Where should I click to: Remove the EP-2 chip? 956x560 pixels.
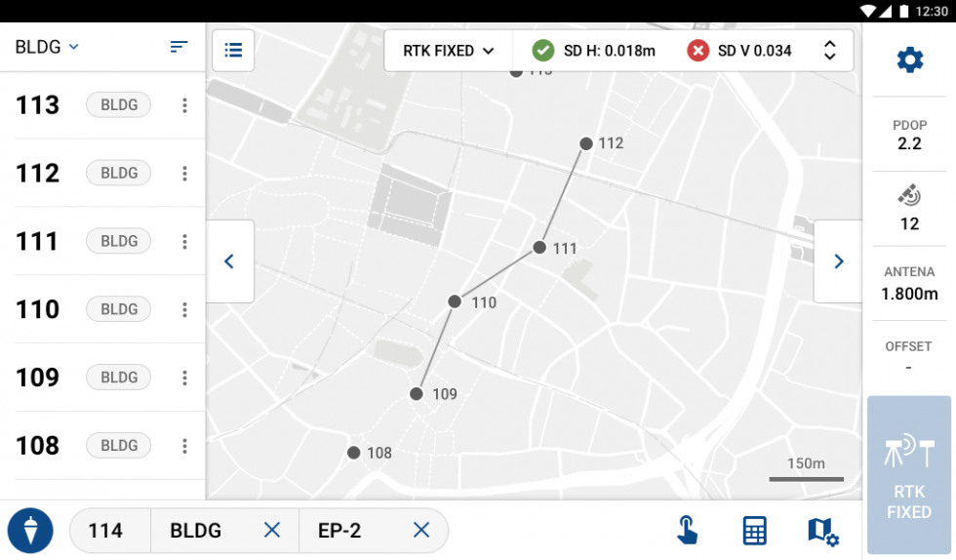click(x=420, y=531)
